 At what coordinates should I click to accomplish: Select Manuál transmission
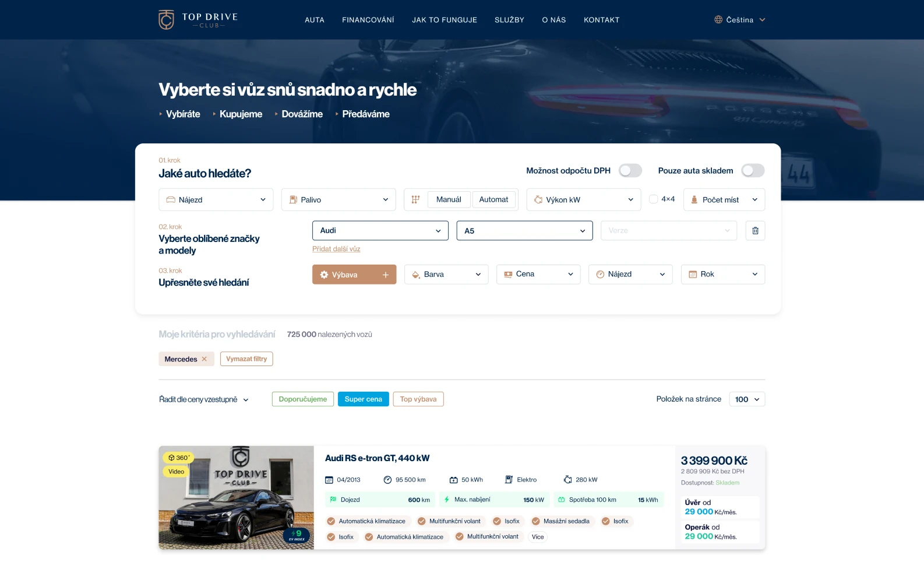click(449, 199)
